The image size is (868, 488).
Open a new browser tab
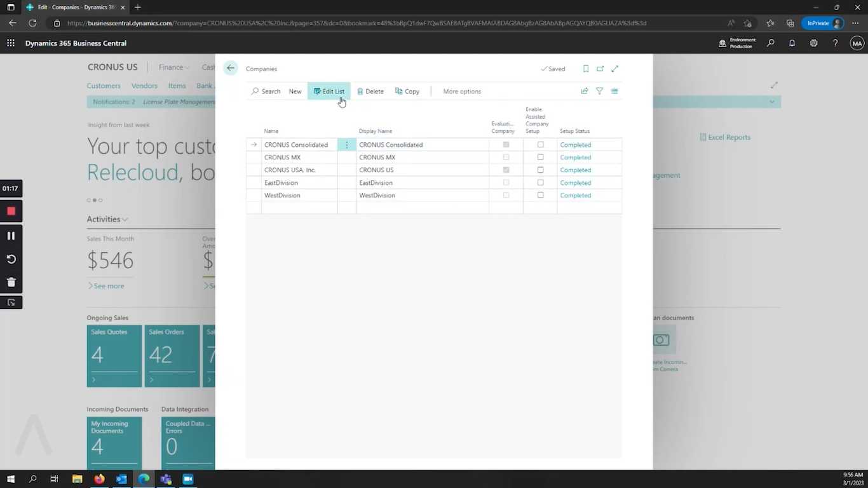(x=138, y=8)
